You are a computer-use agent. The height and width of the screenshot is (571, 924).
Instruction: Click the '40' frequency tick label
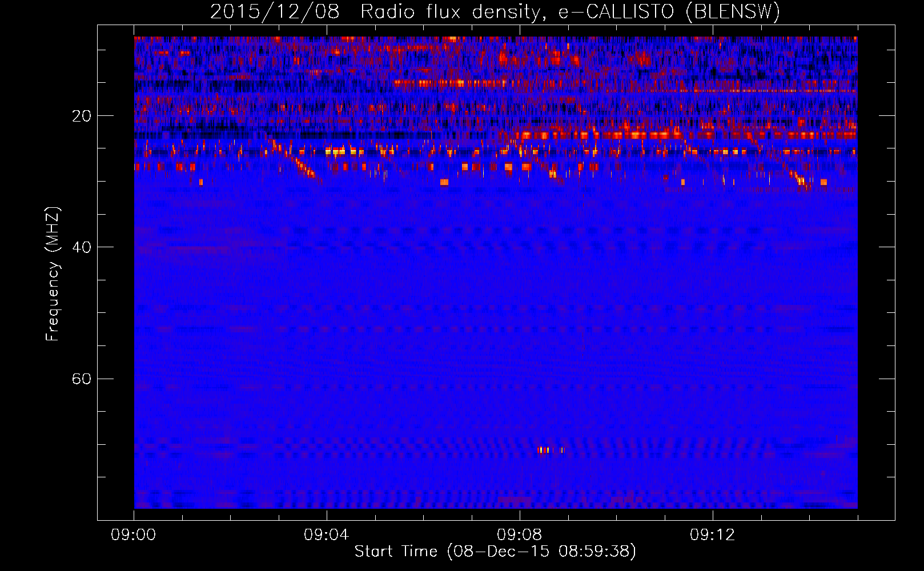click(82, 247)
